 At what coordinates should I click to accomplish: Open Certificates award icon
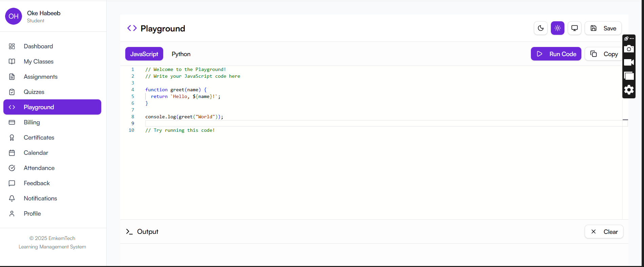12,138
